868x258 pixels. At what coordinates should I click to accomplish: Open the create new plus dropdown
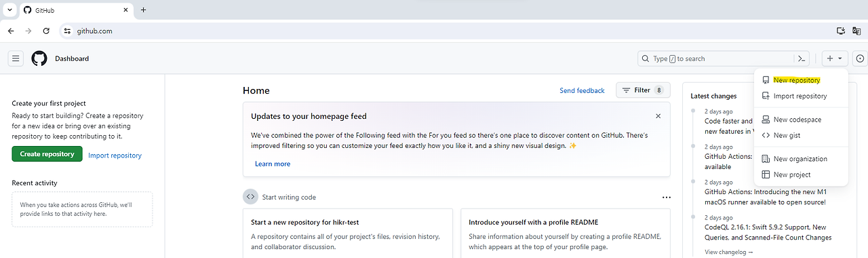(x=834, y=58)
